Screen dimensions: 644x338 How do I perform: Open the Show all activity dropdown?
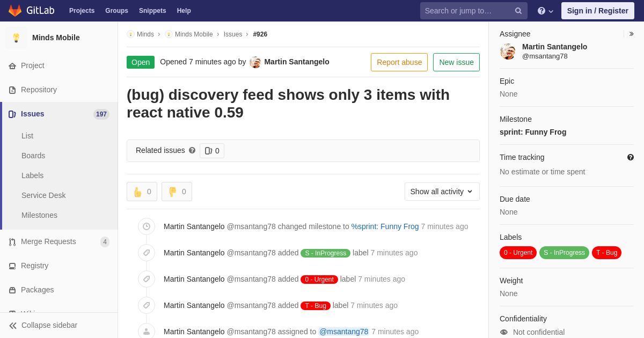tap(442, 192)
